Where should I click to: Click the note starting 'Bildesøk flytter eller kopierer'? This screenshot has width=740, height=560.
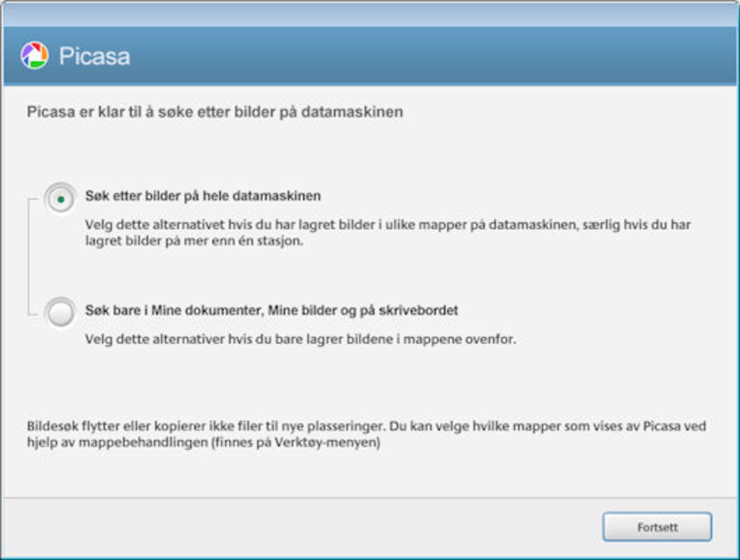tap(366, 426)
